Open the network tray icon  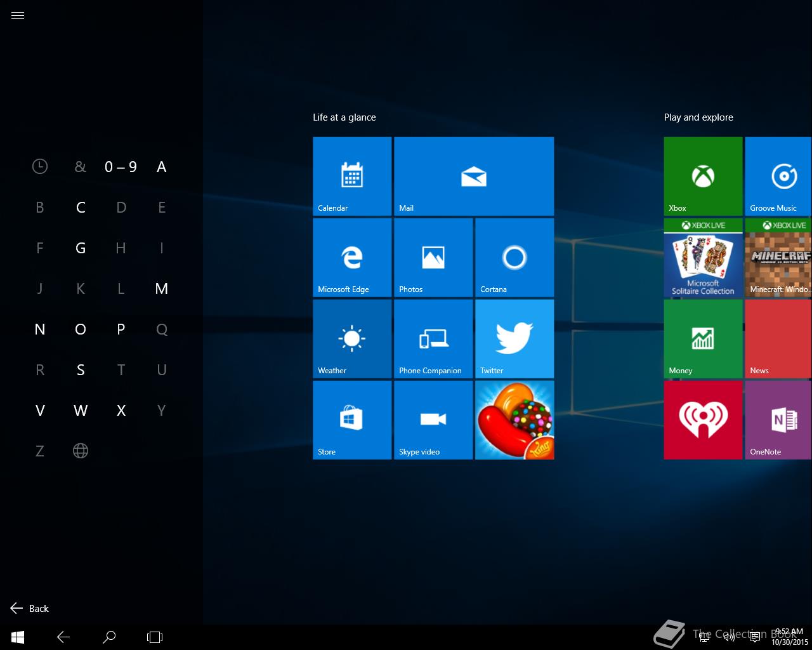(704, 637)
